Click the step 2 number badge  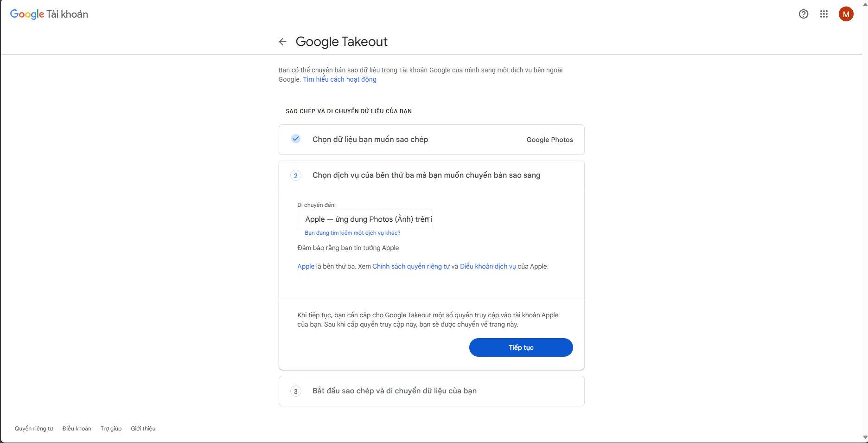pos(296,175)
